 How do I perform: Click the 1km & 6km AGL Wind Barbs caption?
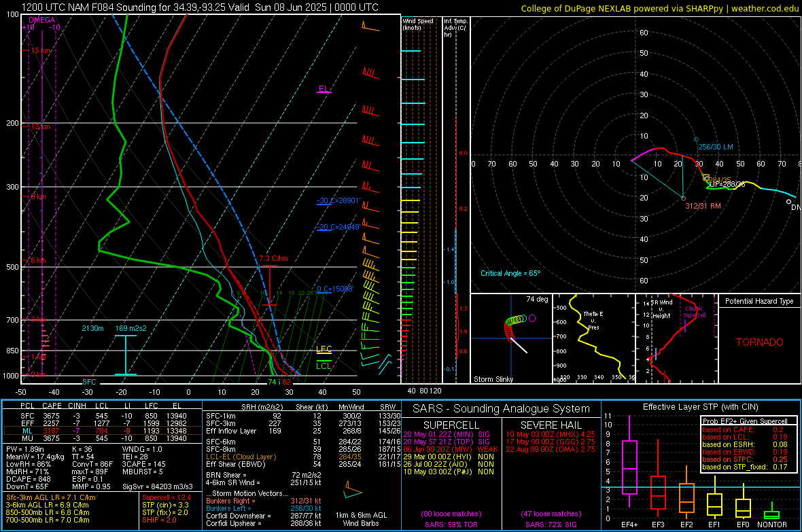click(361, 519)
